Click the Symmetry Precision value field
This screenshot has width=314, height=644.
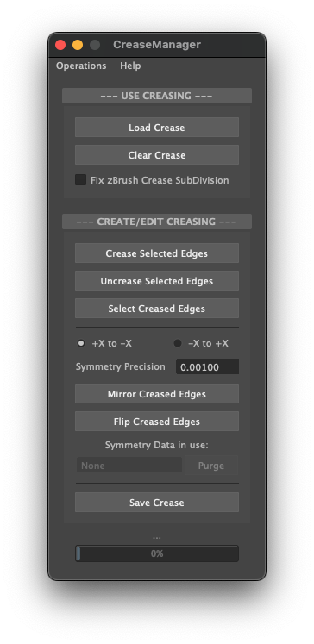(207, 366)
